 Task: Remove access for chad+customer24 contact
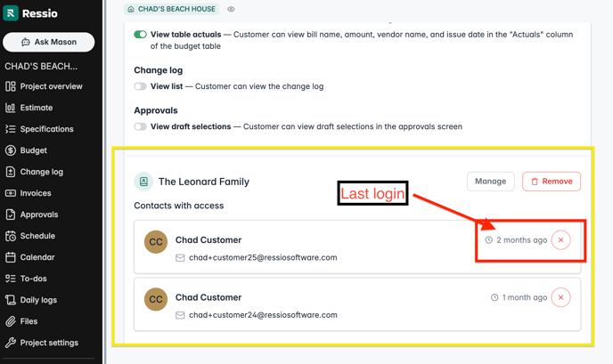coord(560,297)
